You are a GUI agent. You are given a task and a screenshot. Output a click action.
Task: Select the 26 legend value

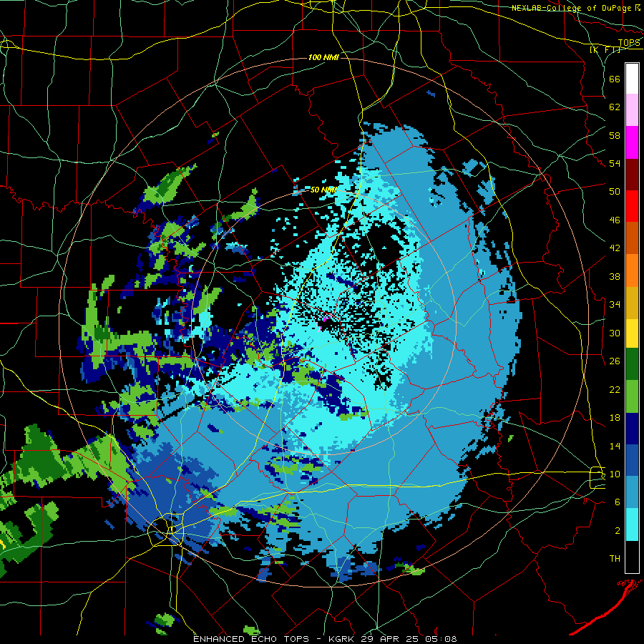tap(615, 361)
